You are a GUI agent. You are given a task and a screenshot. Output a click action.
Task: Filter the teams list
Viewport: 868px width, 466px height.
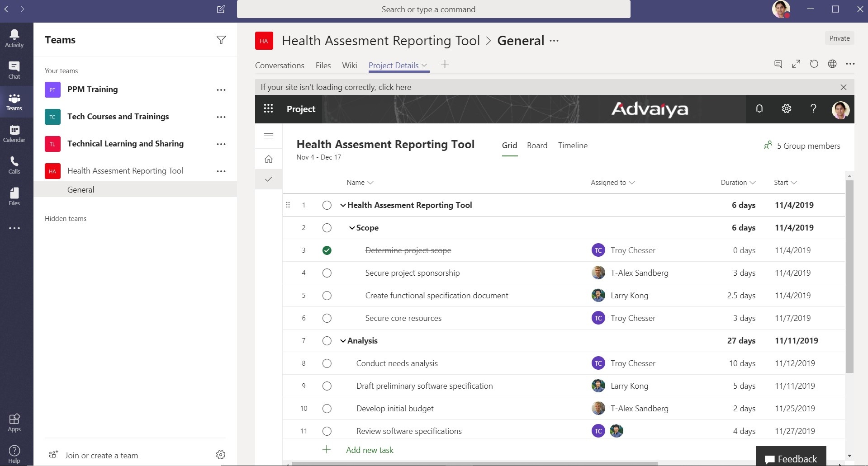(x=221, y=40)
